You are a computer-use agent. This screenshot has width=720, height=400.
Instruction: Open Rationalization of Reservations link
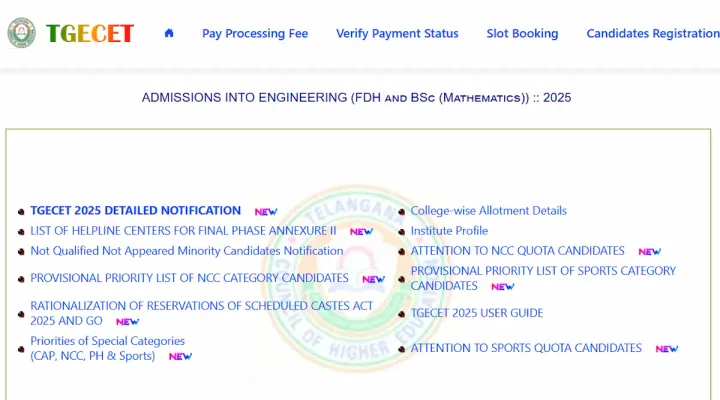[201, 306]
